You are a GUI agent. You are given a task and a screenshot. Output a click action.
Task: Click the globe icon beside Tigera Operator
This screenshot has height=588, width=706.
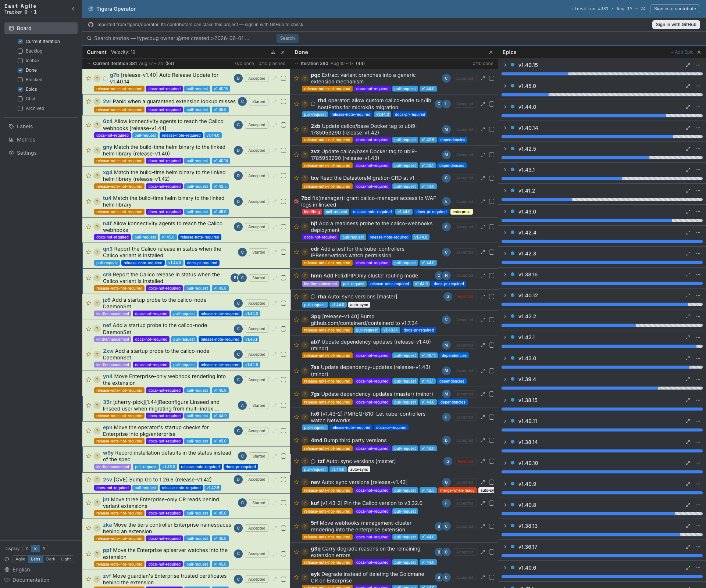(91, 9)
